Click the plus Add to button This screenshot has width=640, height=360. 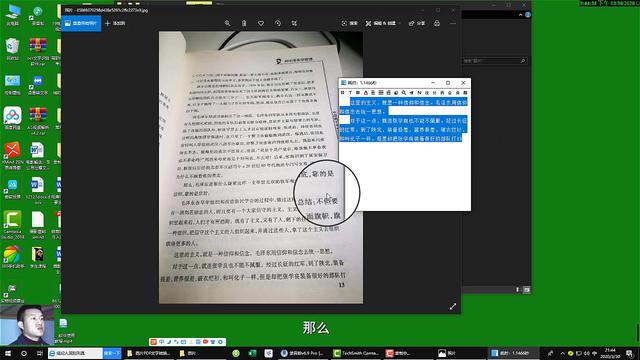click(115, 23)
